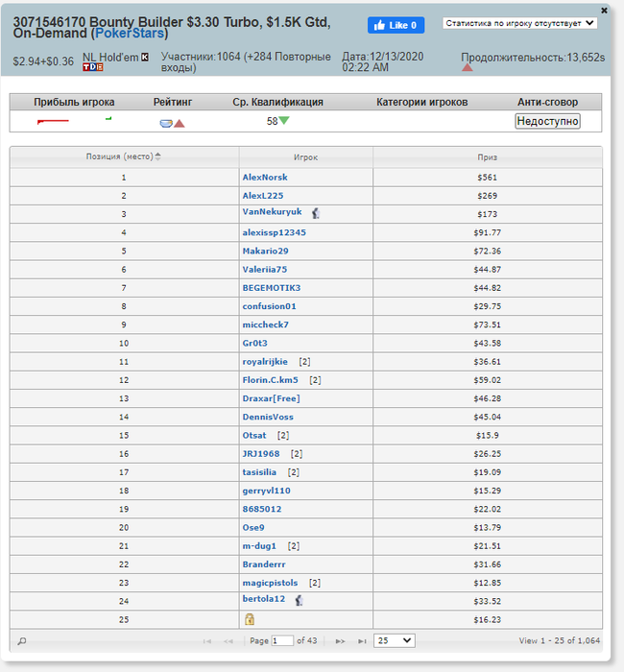Open player Draxar[Free] profile
624x672 pixels.
(x=272, y=398)
